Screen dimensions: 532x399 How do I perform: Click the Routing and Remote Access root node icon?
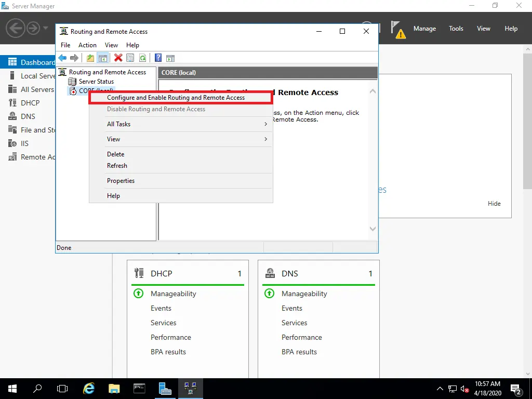[x=62, y=72]
